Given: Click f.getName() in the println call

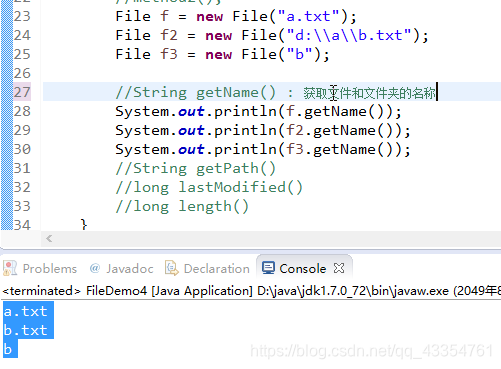Looking at the screenshot, I should point(336,111).
